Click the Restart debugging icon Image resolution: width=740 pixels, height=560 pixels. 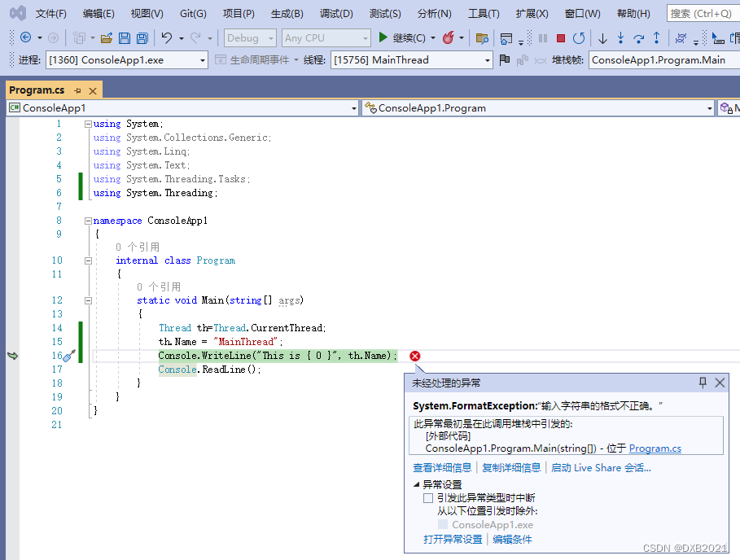tap(579, 38)
